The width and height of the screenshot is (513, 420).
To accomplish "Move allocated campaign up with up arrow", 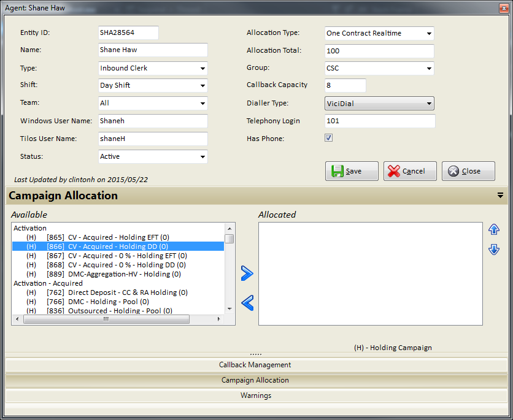I will click(494, 229).
